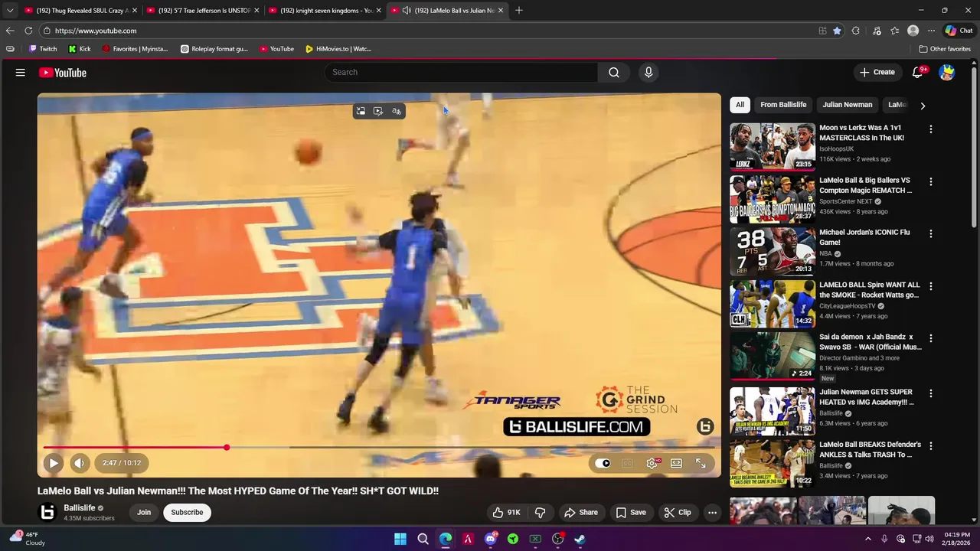Click the YouTube search input field

(461, 72)
